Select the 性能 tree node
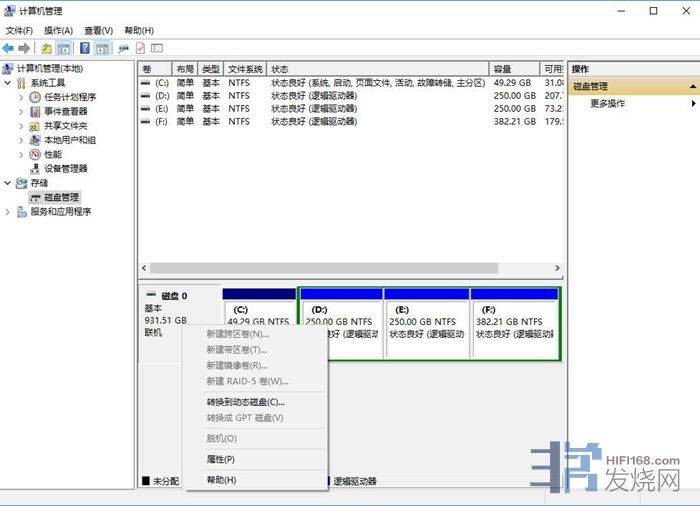Image resolution: width=700 pixels, height=506 pixels. (x=52, y=155)
